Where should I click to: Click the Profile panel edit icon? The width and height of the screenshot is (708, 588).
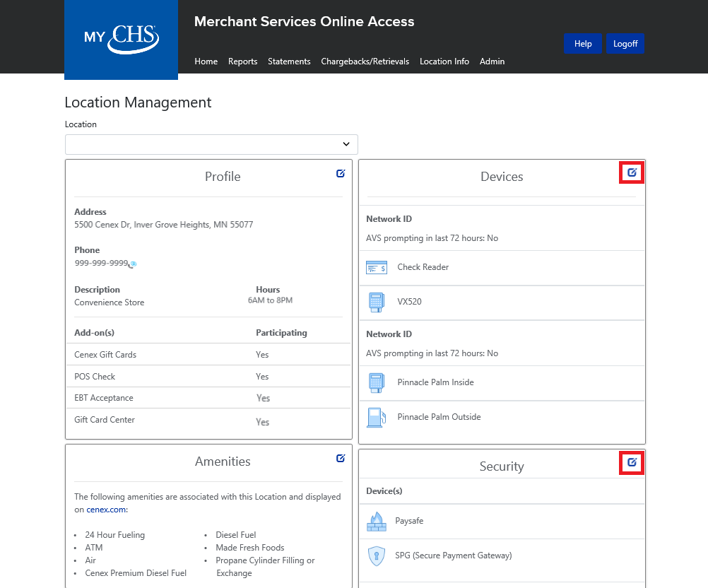341,173
